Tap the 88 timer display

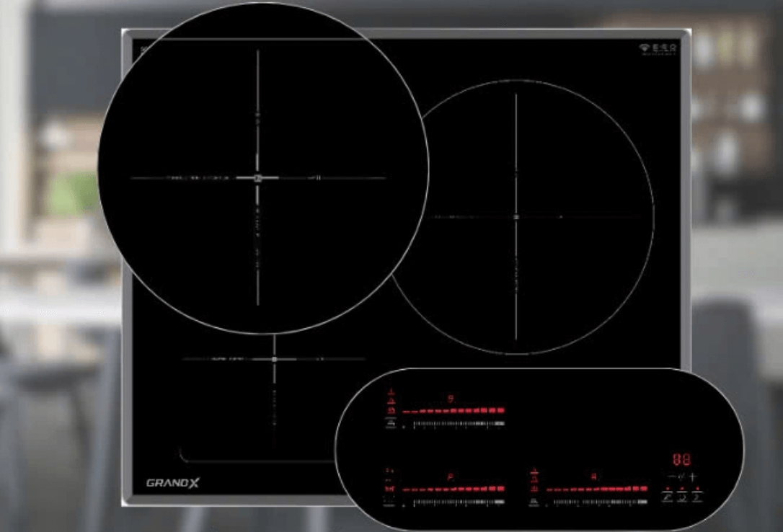pyautogui.click(x=681, y=460)
